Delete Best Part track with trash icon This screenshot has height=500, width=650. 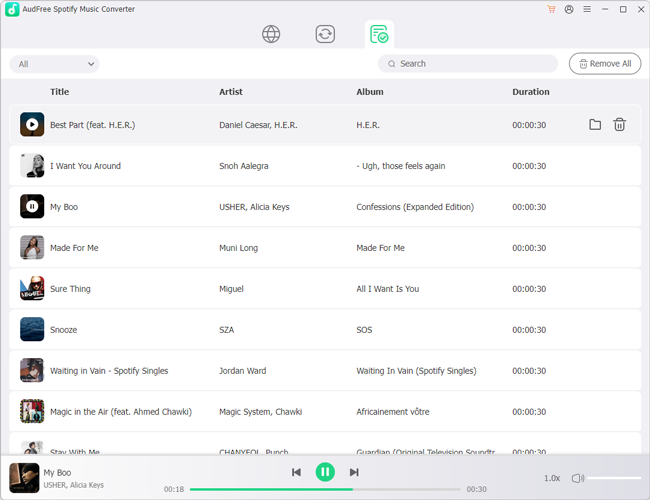tap(619, 124)
